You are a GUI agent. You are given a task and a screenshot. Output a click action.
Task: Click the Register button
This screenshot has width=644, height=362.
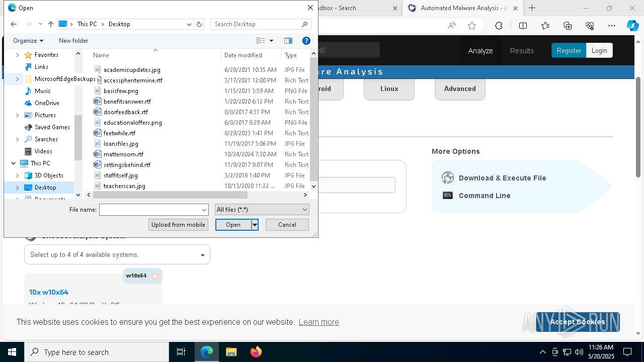pos(569,50)
